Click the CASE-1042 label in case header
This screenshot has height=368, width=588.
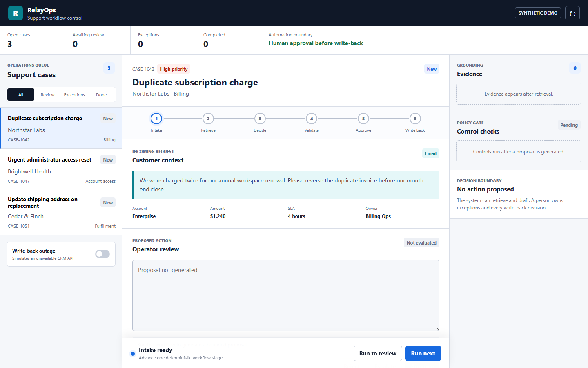[143, 69]
